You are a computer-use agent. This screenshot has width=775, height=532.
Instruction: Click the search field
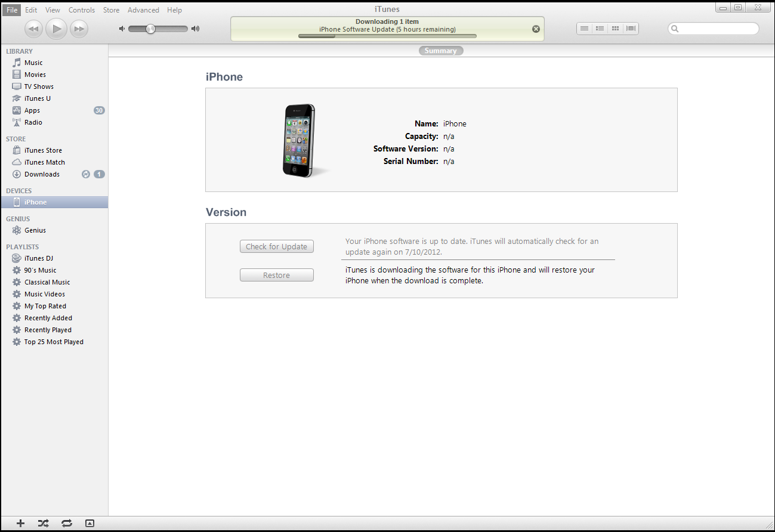click(714, 29)
